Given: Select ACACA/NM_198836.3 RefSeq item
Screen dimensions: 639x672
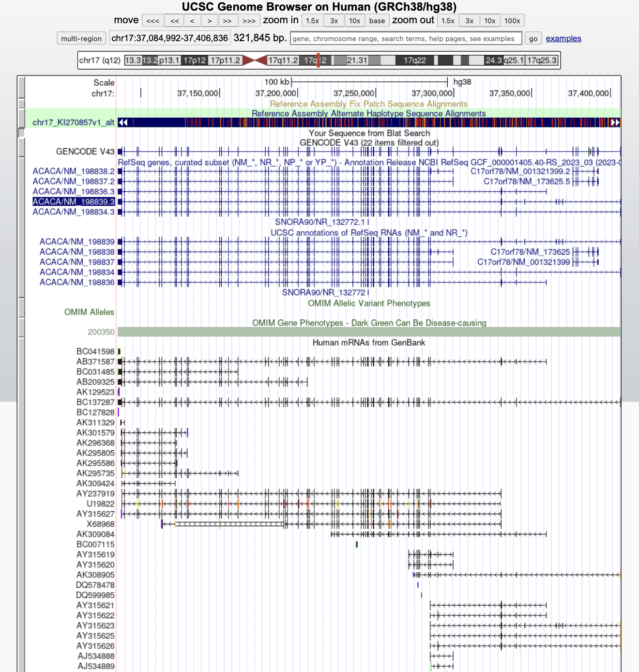Looking at the screenshot, I should coord(74,192).
